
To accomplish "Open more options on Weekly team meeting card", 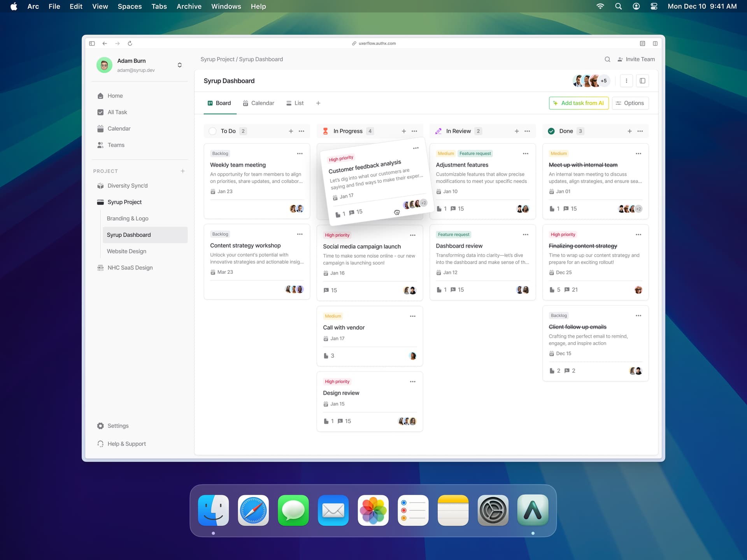I will coord(300,154).
